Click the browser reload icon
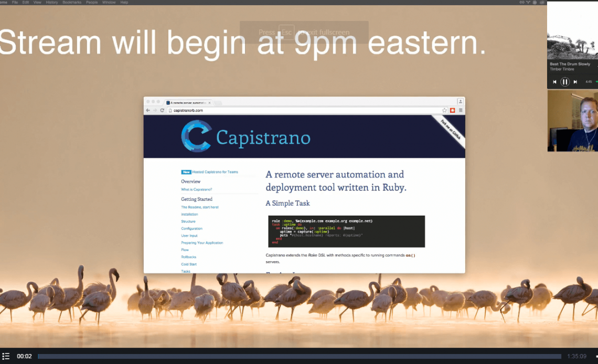The width and height of the screenshot is (598, 364). click(162, 111)
